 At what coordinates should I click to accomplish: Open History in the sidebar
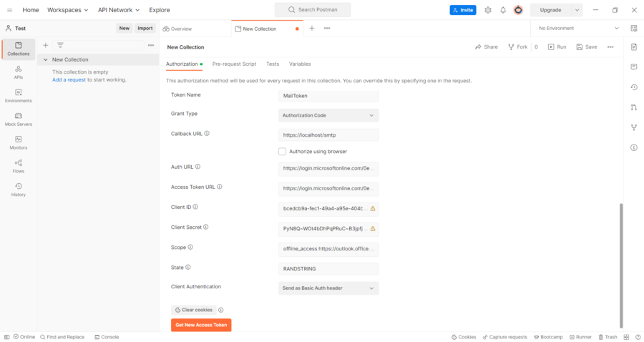(18, 190)
